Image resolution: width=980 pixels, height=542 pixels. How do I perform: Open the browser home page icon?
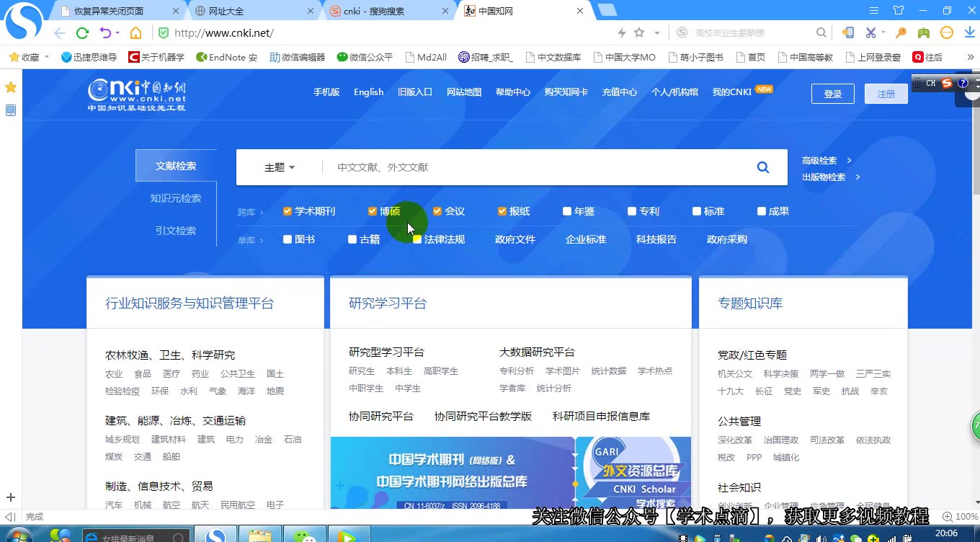[x=135, y=33]
